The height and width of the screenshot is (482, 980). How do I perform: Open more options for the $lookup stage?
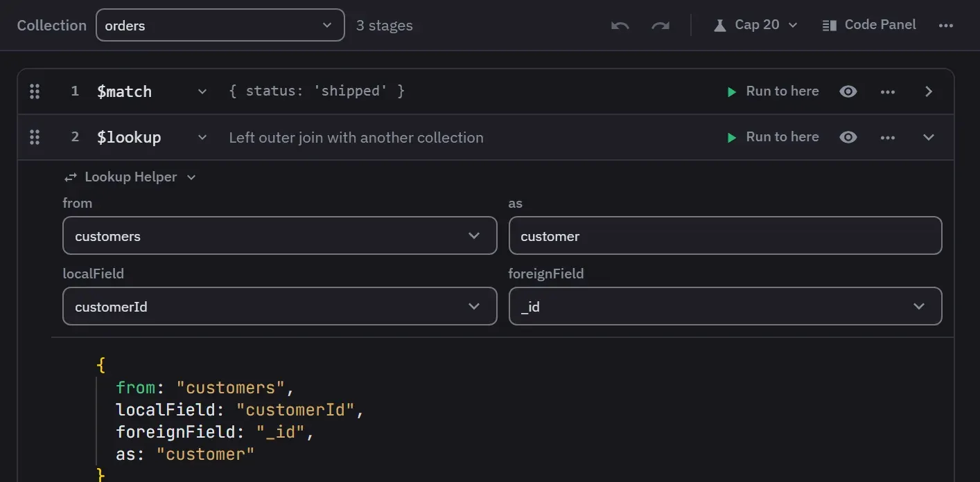click(x=888, y=137)
